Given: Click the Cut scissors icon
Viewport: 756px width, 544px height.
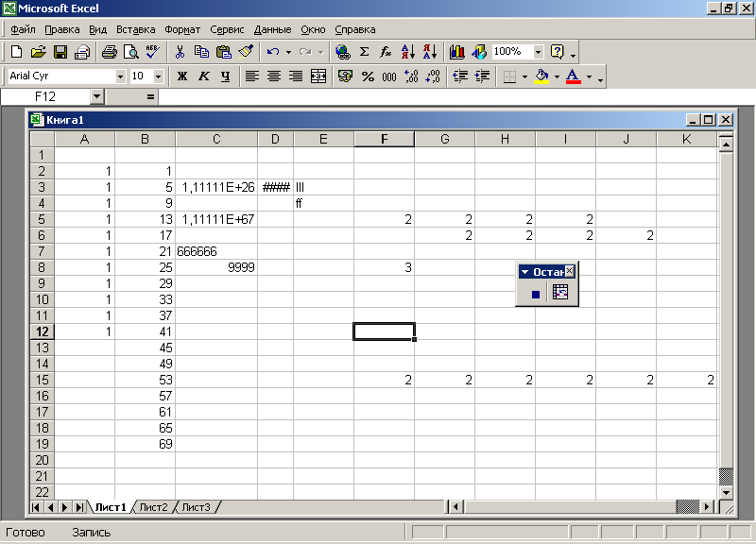Looking at the screenshot, I should (180, 52).
